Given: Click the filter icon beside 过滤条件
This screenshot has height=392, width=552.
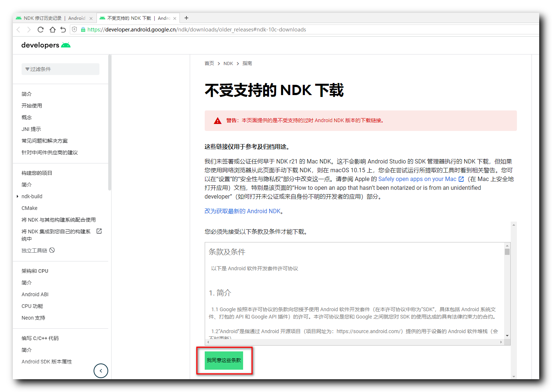Looking at the screenshot, I should click(27, 69).
